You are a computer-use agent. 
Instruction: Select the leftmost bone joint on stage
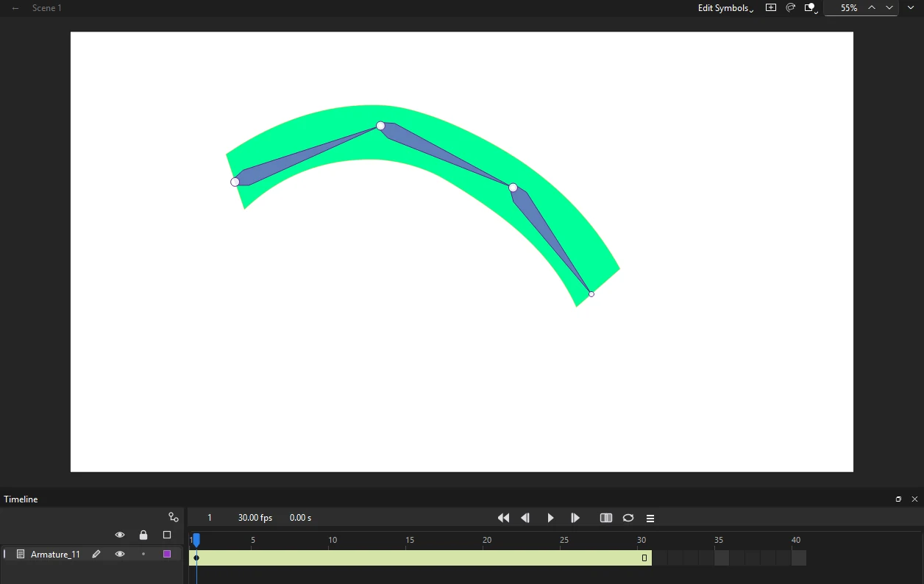point(235,182)
